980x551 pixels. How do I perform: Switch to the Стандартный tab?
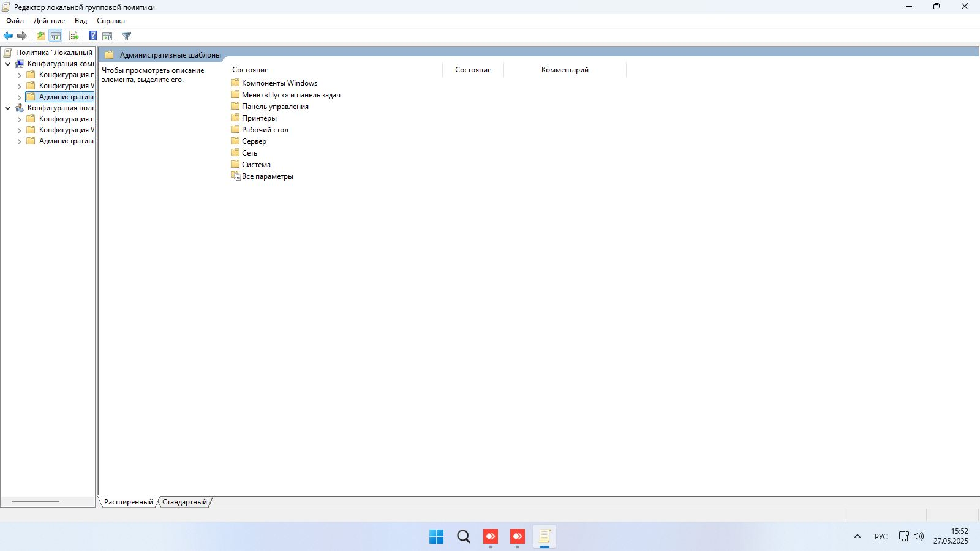tap(184, 502)
